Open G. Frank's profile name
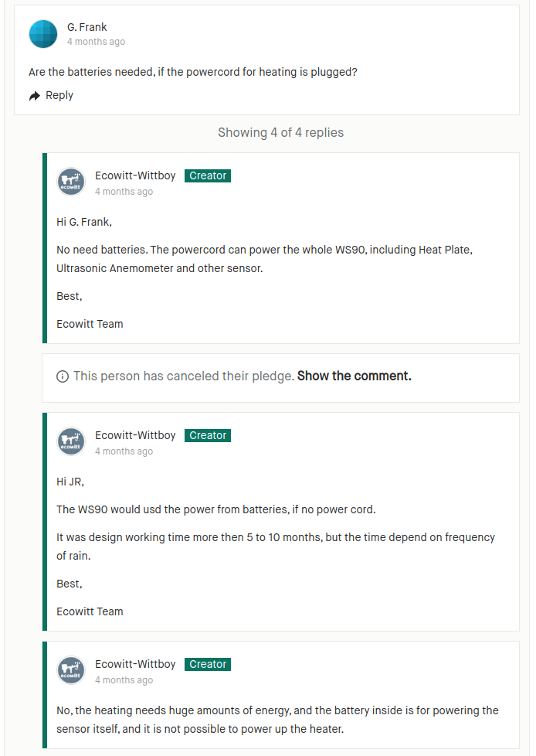The height and width of the screenshot is (756, 536). pyautogui.click(x=87, y=27)
